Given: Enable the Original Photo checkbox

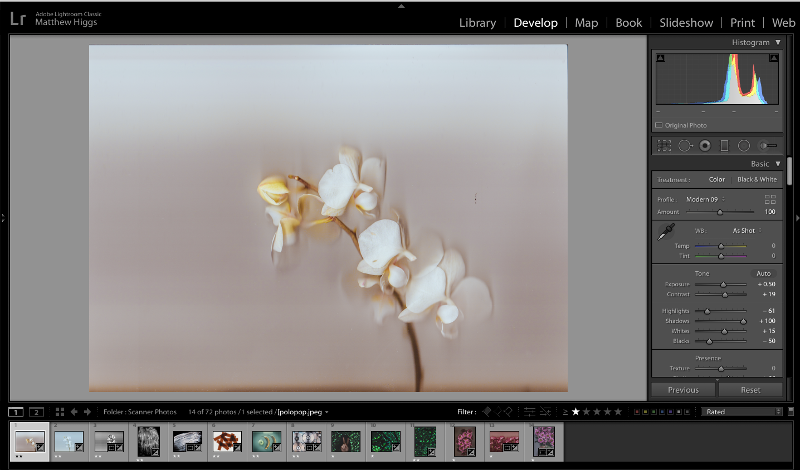Looking at the screenshot, I should (x=659, y=125).
